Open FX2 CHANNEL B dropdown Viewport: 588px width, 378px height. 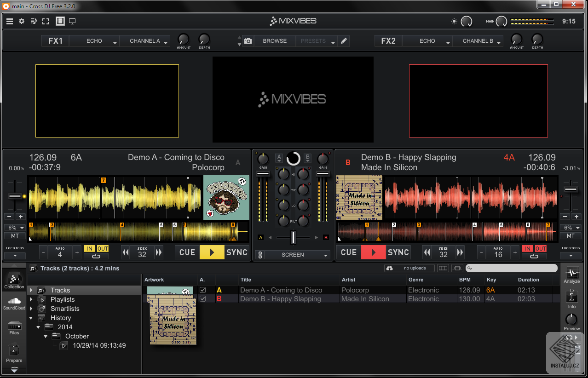[x=478, y=41]
